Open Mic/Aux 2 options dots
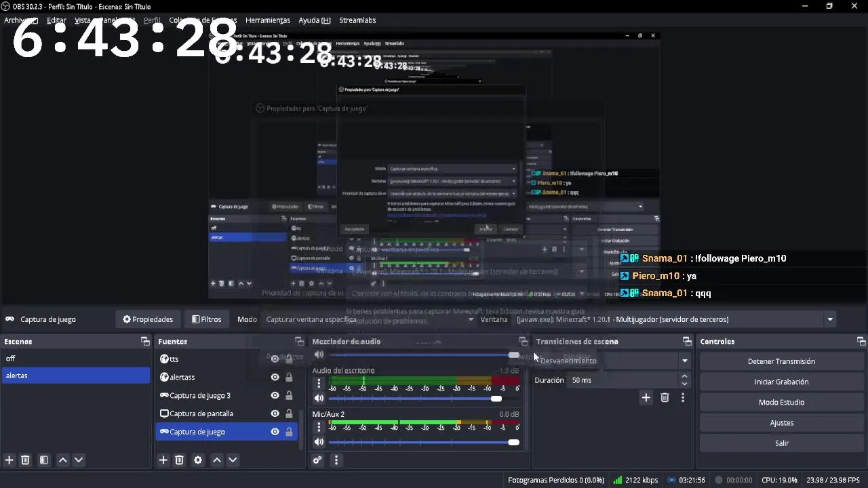868x488 pixels. [319, 427]
